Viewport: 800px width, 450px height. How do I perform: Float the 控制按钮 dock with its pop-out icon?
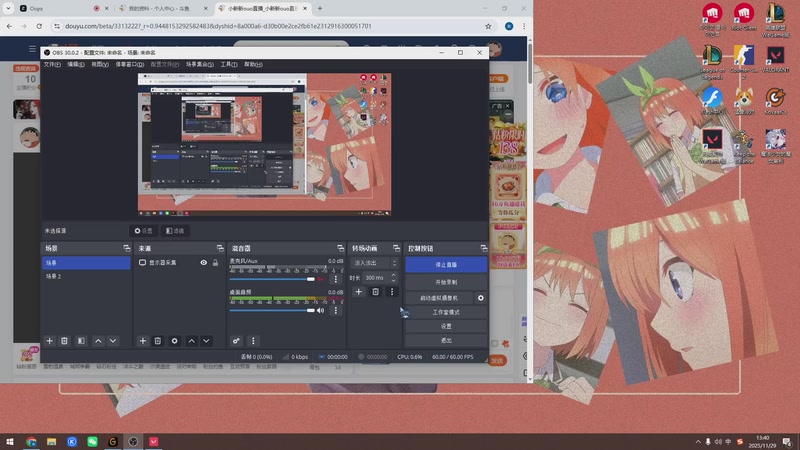pos(484,248)
